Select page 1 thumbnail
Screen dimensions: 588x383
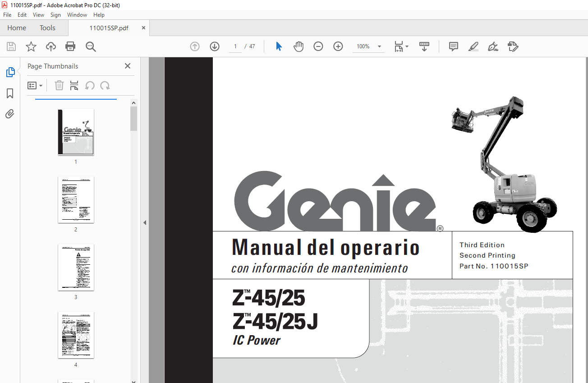76,132
